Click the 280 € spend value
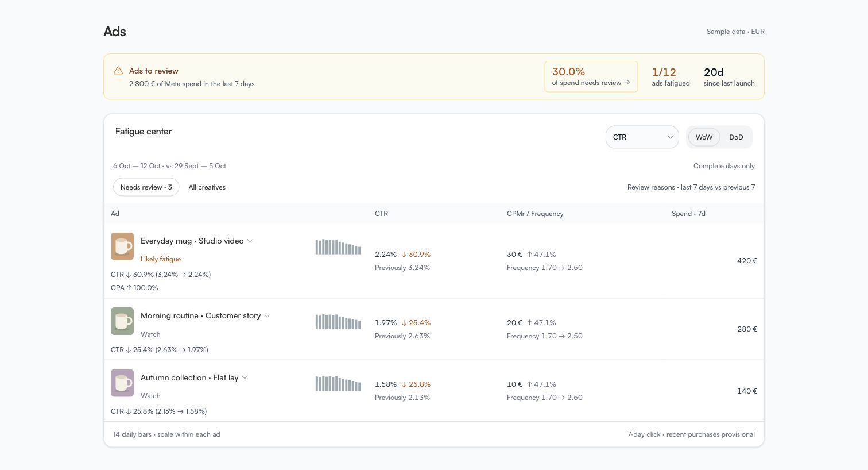 [x=747, y=329]
